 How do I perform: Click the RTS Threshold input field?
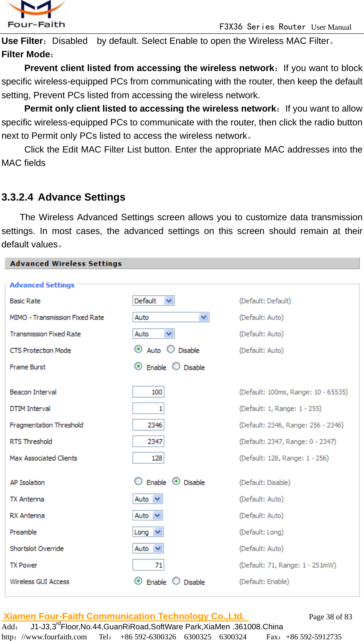click(148, 441)
